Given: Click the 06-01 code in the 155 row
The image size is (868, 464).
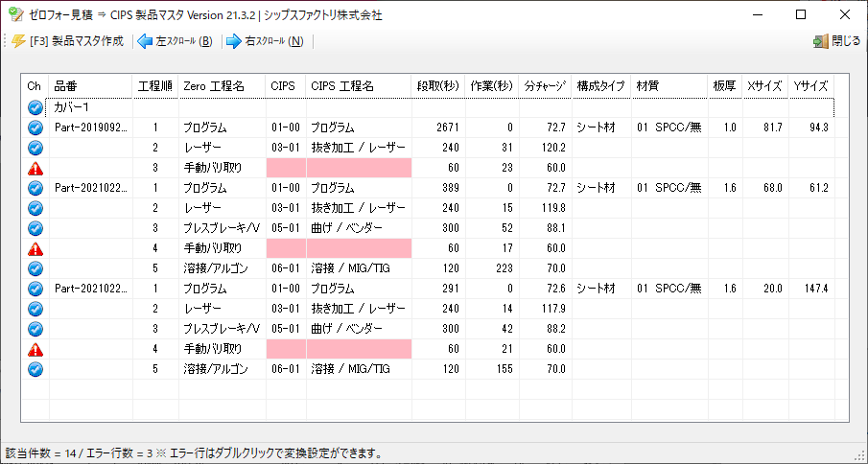Looking at the screenshot, I should [286, 369].
